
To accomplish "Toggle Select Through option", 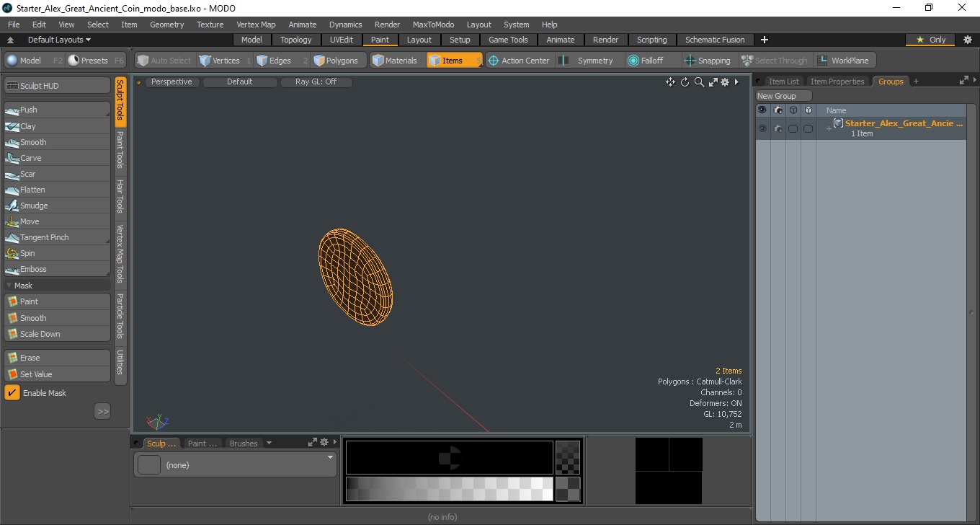I will (775, 61).
